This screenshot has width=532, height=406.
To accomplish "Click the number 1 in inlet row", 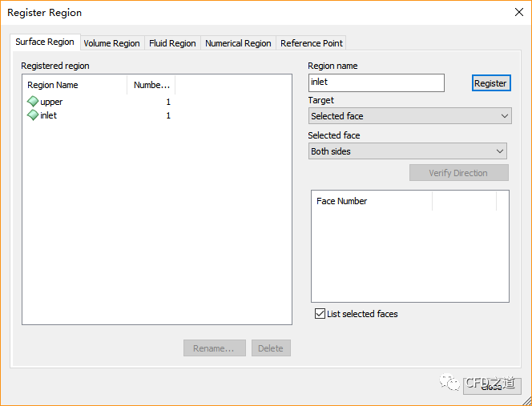I will [x=168, y=115].
